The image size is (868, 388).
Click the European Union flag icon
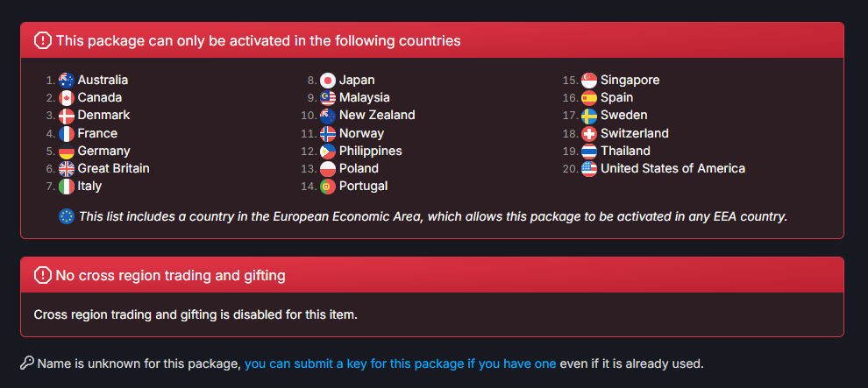[x=67, y=216]
